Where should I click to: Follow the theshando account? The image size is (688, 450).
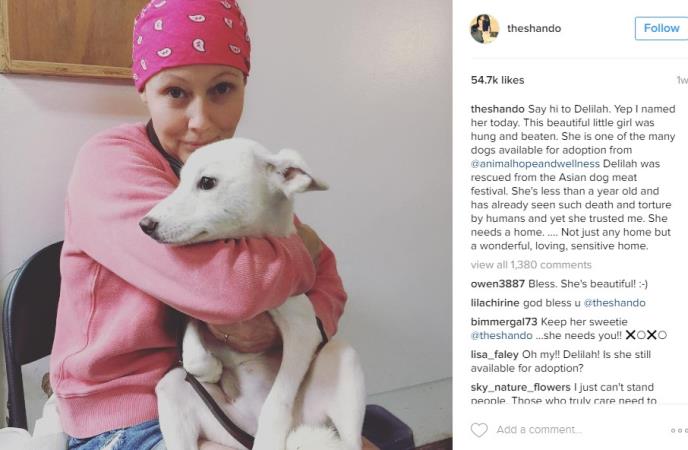click(661, 29)
